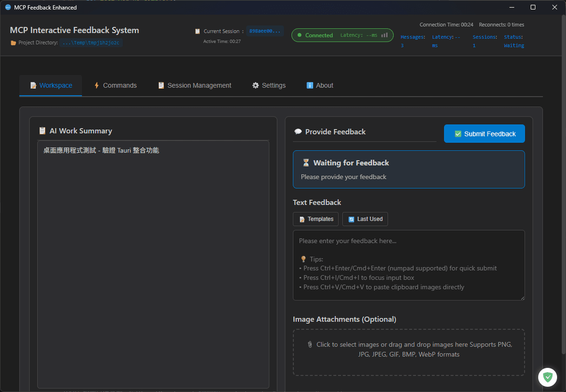Screen dimensions: 566x392
Task: Click the clipboard icon beside AI Work Summary
Action: click(x=42, y=131)
